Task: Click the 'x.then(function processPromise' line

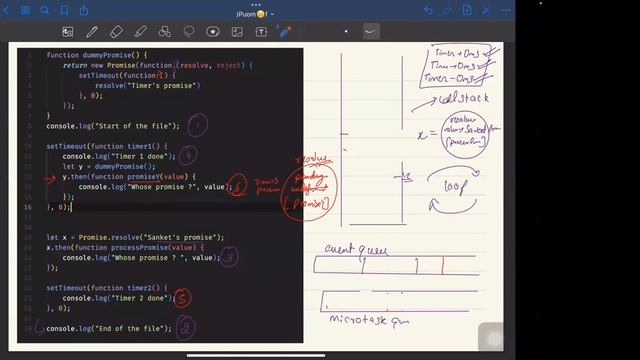Action: click(x=125, y=248)
